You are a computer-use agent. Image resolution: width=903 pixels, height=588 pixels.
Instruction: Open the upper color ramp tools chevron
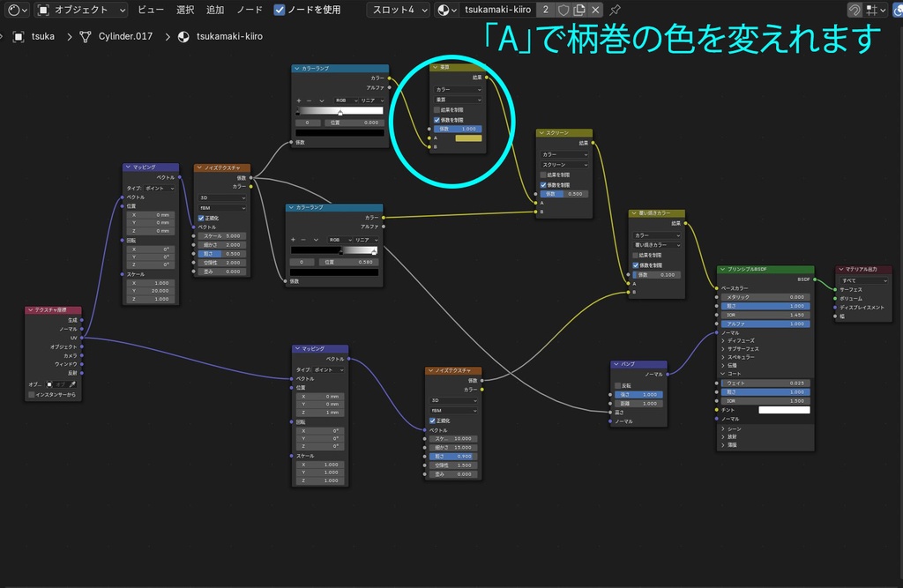point(321,100)
